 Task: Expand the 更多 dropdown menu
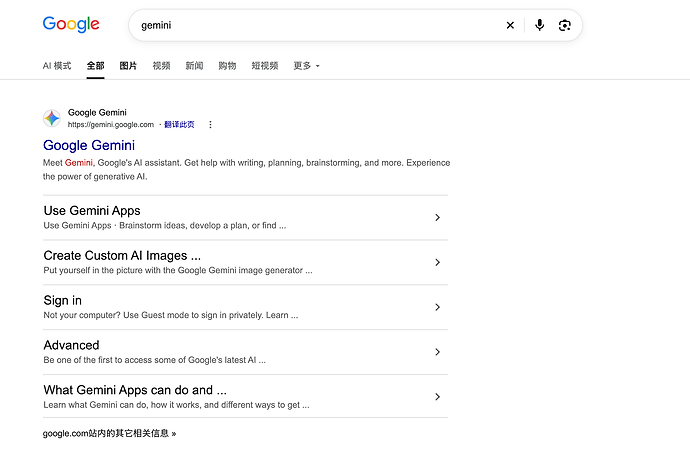pos(306,66)
